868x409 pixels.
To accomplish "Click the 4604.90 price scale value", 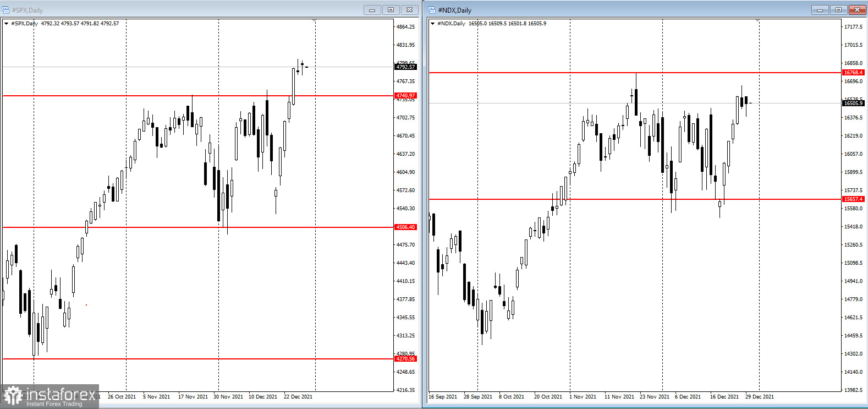I will tap(406, 172).
